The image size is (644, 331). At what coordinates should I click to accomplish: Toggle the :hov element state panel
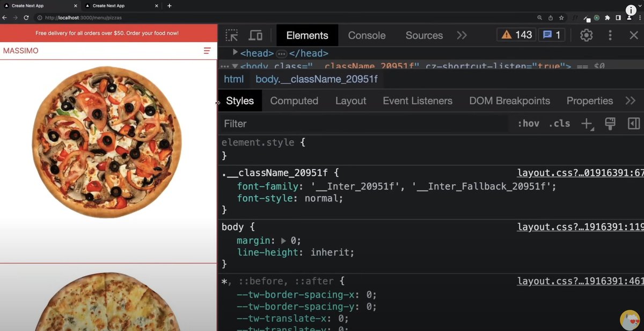coord(528,124)
